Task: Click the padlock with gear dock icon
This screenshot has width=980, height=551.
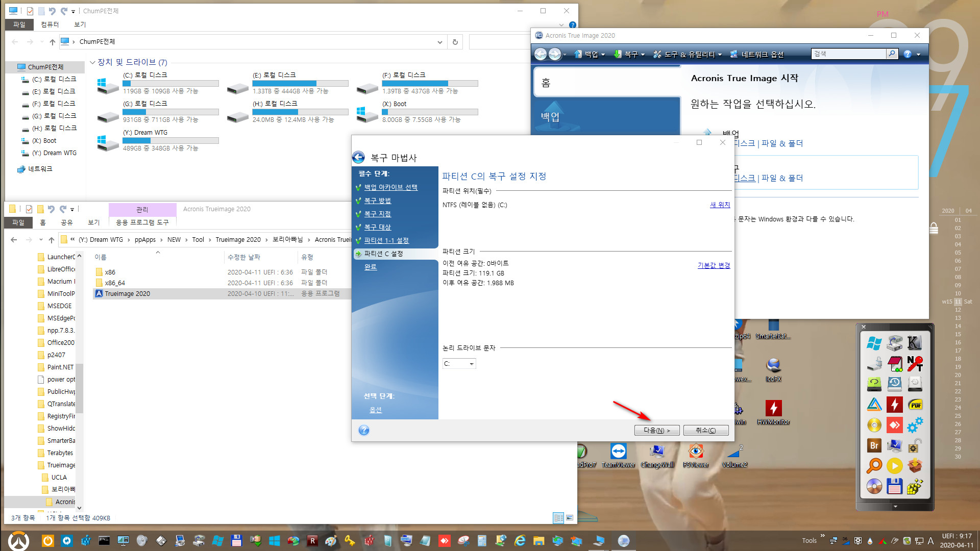Action: coord(915,445)
